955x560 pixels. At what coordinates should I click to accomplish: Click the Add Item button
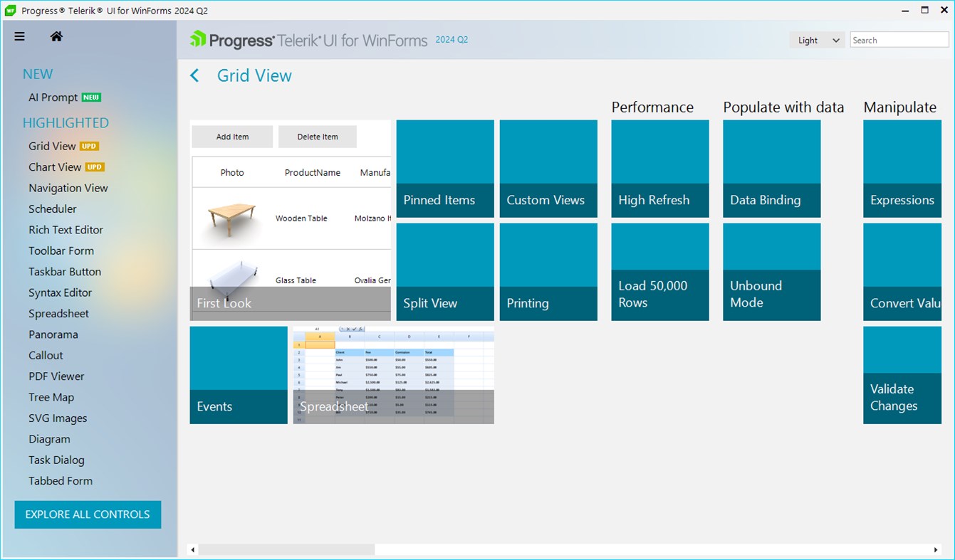click(x=233, y=137)
